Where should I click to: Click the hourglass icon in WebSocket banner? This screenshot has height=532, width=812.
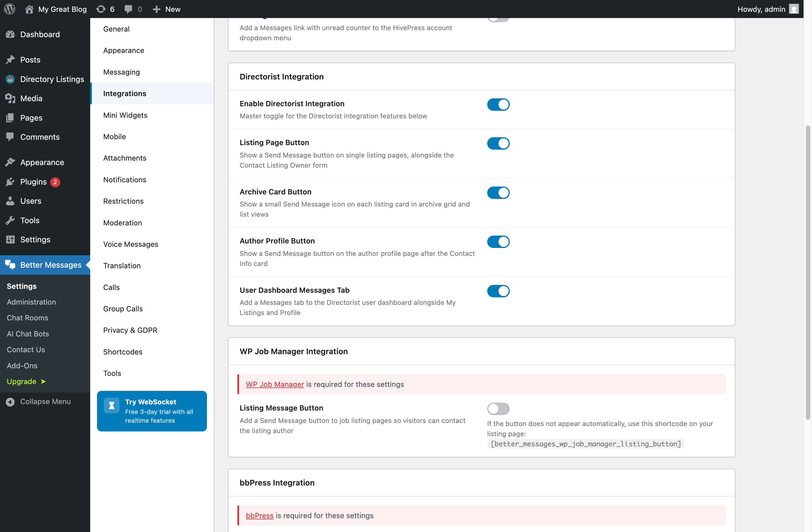(x=112, y=405)
